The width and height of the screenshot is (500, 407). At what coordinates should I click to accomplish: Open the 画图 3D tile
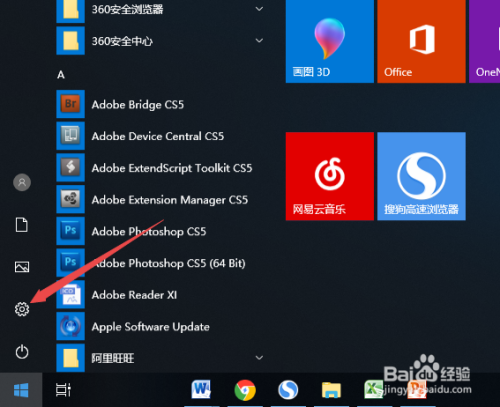click(330, 41)
